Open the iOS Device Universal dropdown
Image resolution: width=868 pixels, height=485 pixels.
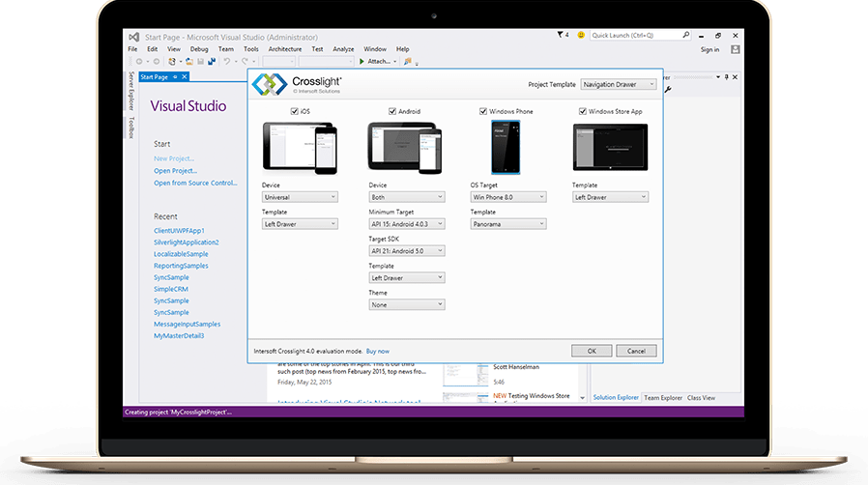click(300, 197)
